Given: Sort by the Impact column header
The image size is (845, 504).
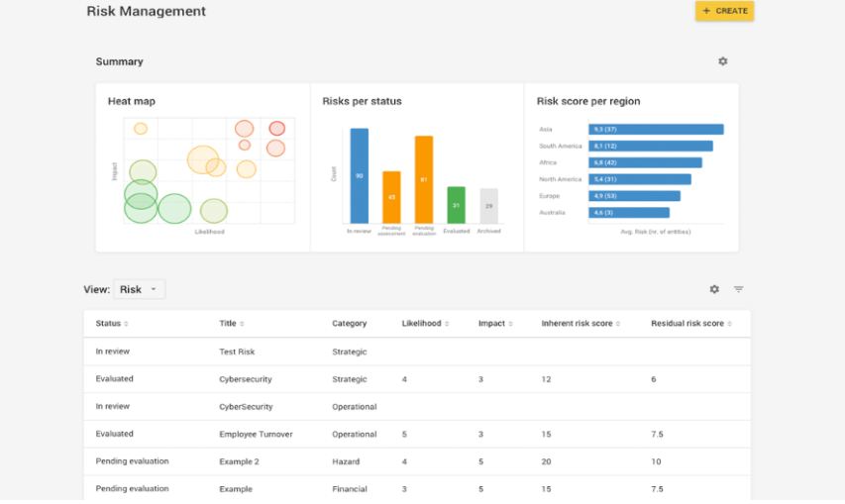Looking at the screenshot, I should 495,324.
